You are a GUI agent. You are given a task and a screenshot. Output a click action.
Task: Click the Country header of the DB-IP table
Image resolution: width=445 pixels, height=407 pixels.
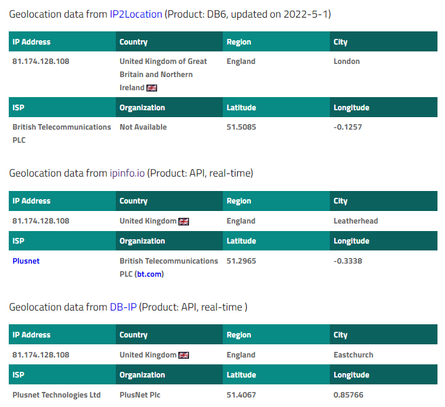click(169, 335)
